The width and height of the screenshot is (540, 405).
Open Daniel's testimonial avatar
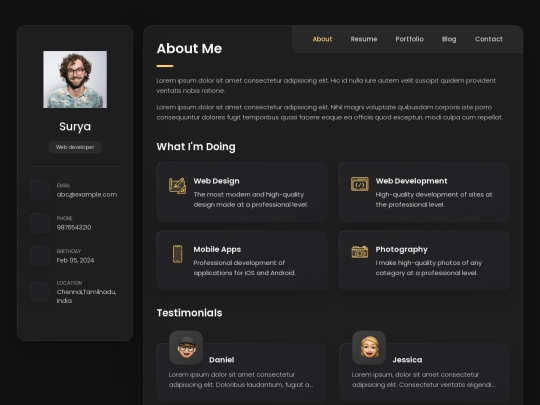click(186, 348)
